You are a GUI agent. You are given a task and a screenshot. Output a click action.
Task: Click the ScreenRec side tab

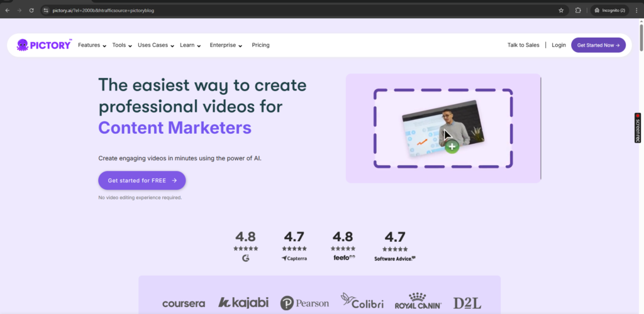click(x=638, y=128)
